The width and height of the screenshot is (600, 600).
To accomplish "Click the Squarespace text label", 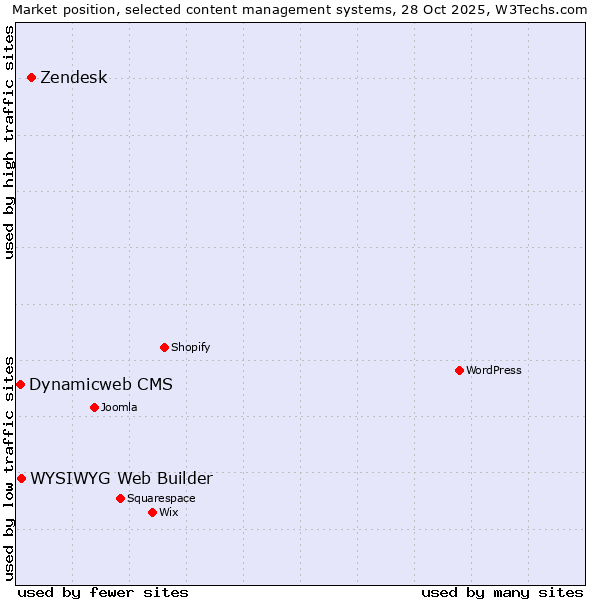I will click(x=161, y=499).
